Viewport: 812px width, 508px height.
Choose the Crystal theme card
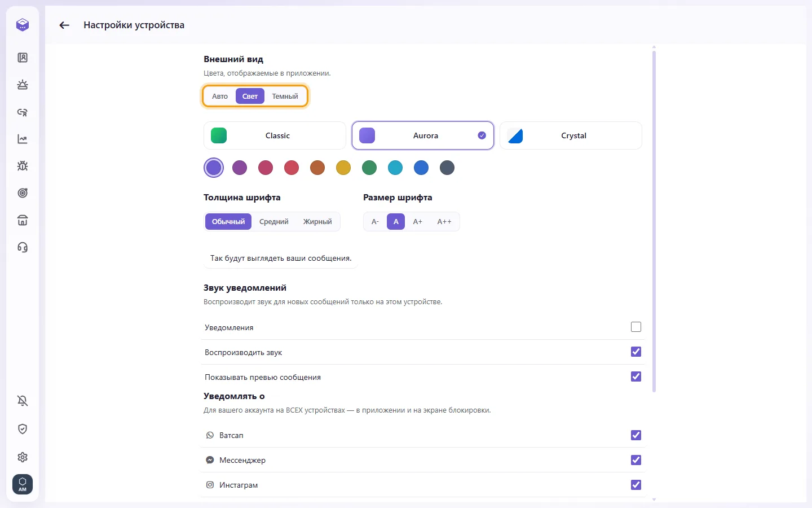pos(571,135)
